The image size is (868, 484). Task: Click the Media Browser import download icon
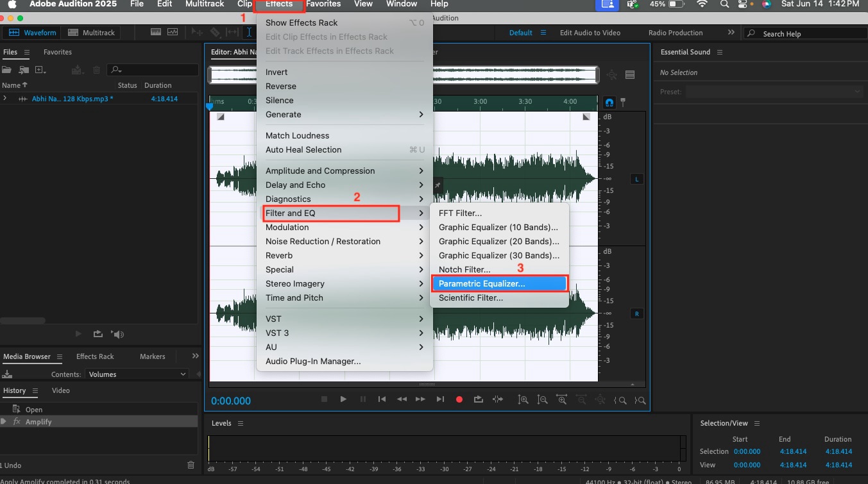8,374
